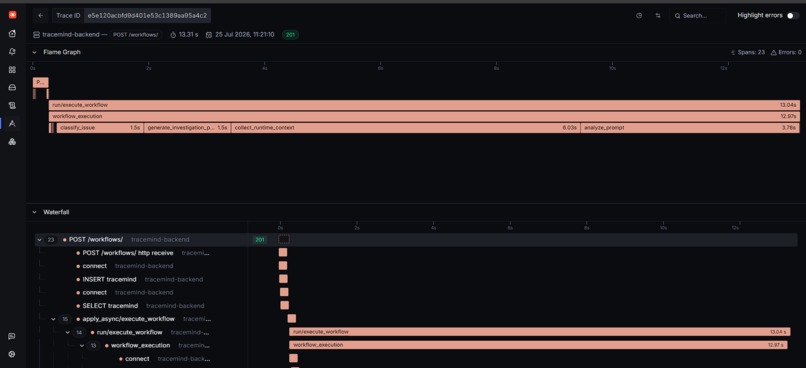Select the POST /workflows/ root row in waterfall
Image resolution: width=806 pixels, height=368 pixels.
click(x=416, y=240)
